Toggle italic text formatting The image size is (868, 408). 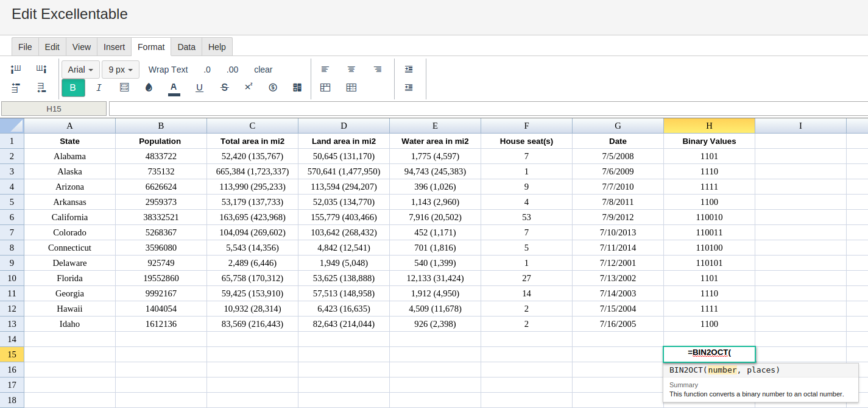point(99,88)
